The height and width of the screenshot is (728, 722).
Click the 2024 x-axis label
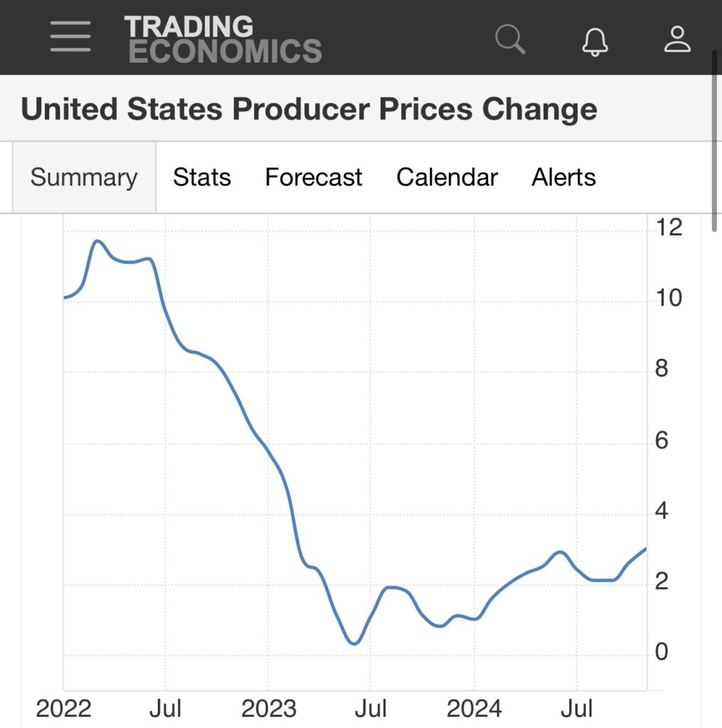coord(473,708)
